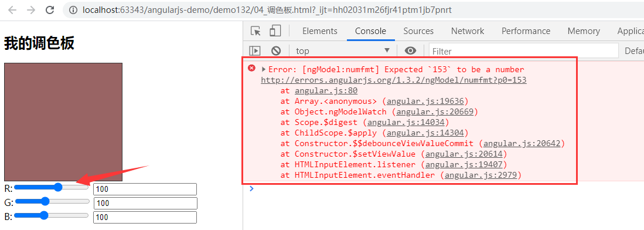Open the angular.js:2979 eventHandler link

481,175
